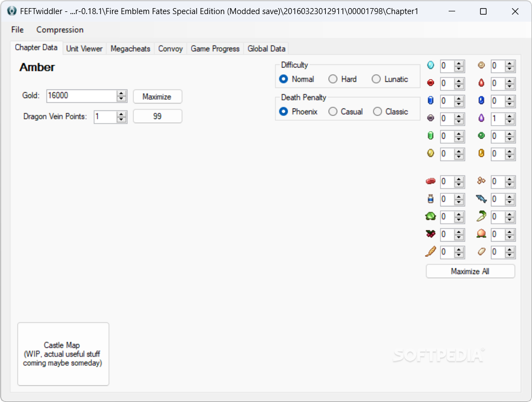Click the red teardrop coral icon
532x402 pixels.
pyautogui.click(x=481, y=83)
